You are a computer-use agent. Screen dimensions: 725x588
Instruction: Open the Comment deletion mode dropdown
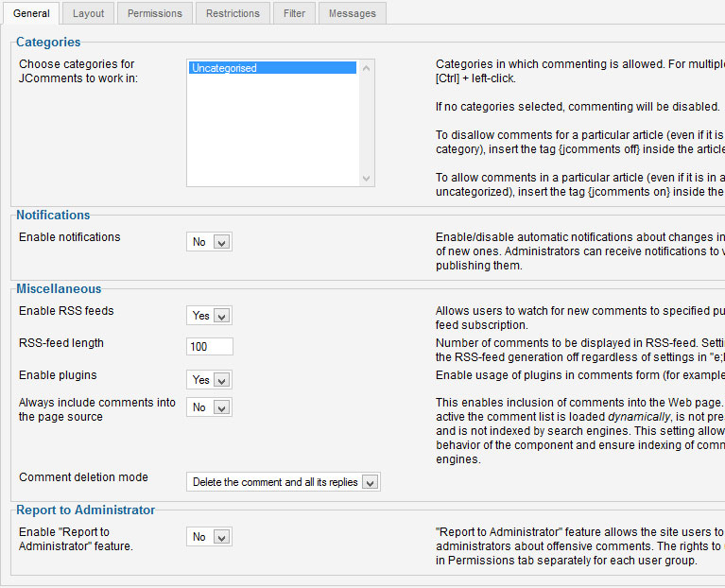(x=283, y=482)
